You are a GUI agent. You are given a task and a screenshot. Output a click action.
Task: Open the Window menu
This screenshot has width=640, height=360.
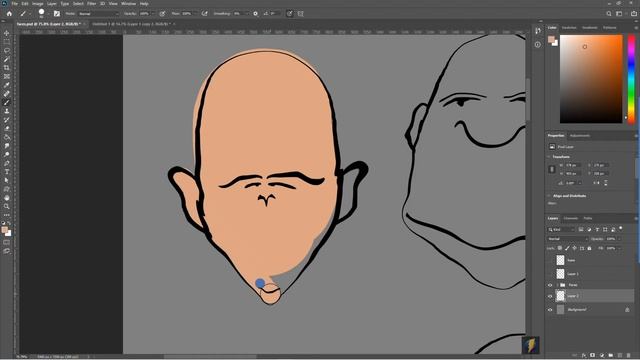point(128,4)
